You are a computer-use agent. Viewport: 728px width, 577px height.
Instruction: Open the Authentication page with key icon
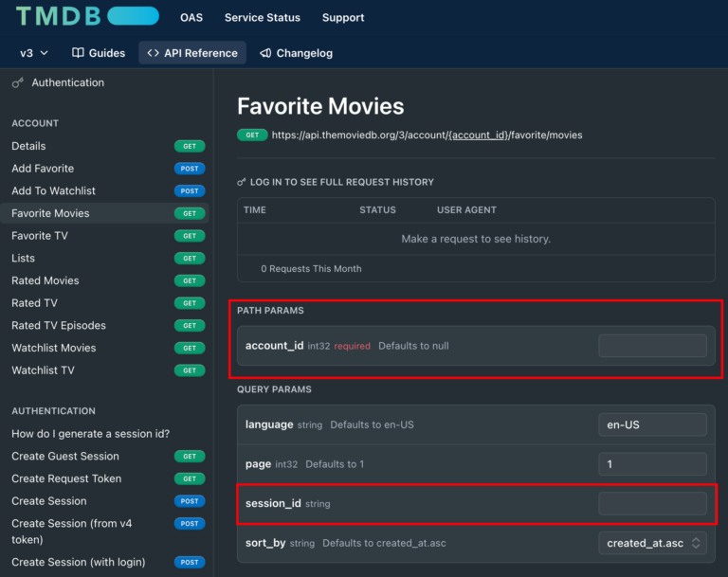pyautogui.click(x=67, y=82)
